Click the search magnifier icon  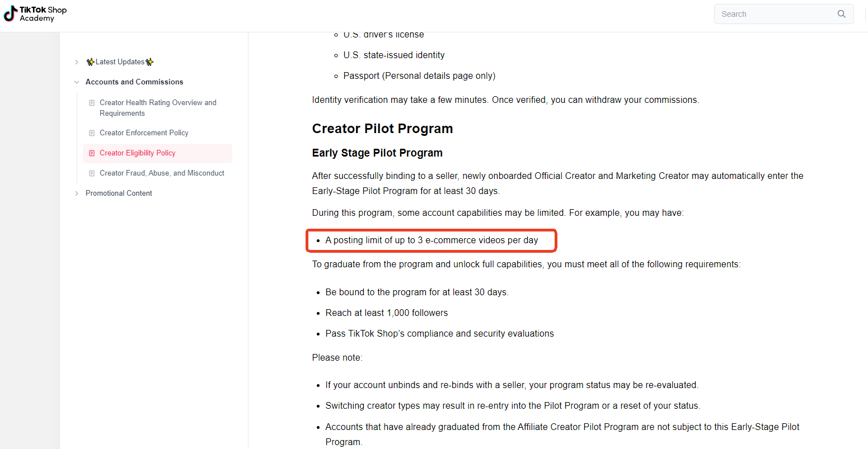[x=841, y=14]
